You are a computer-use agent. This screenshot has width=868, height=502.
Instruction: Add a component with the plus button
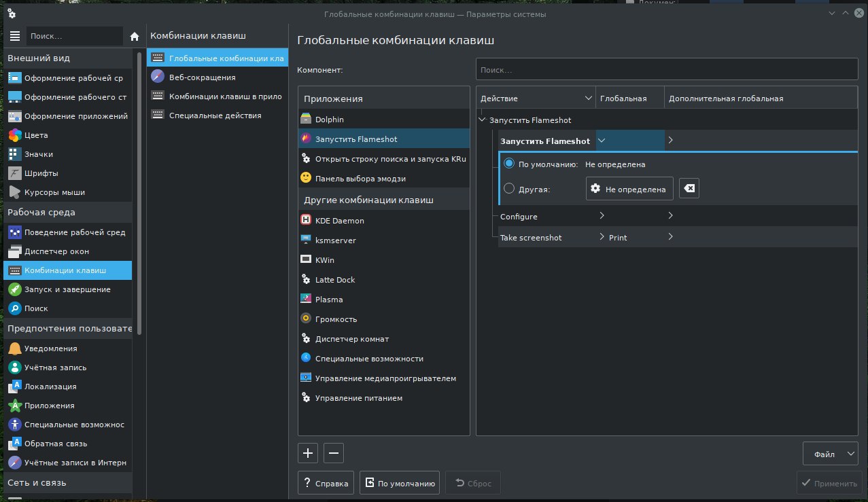[x=309, y=453]
